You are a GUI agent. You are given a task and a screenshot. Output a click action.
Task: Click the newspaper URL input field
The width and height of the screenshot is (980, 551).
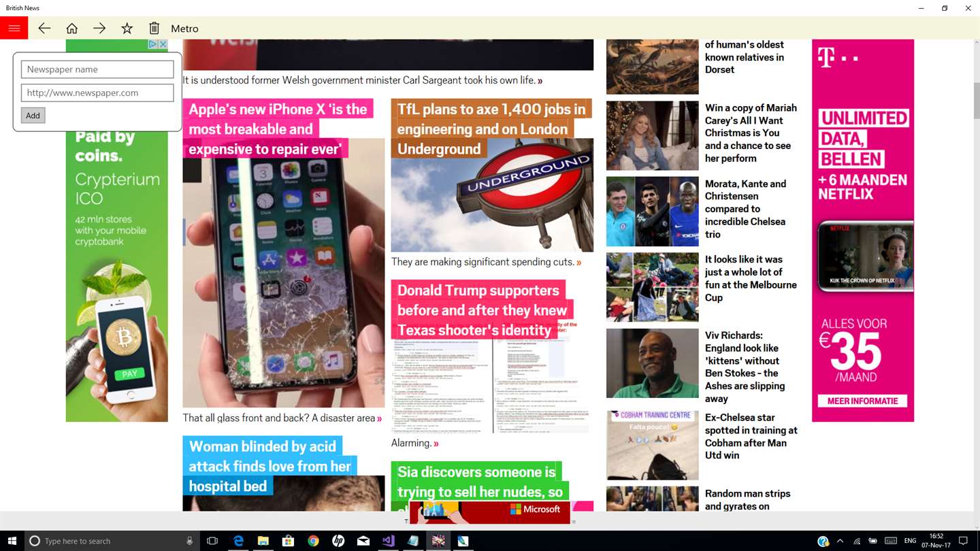tap(97, 93)
